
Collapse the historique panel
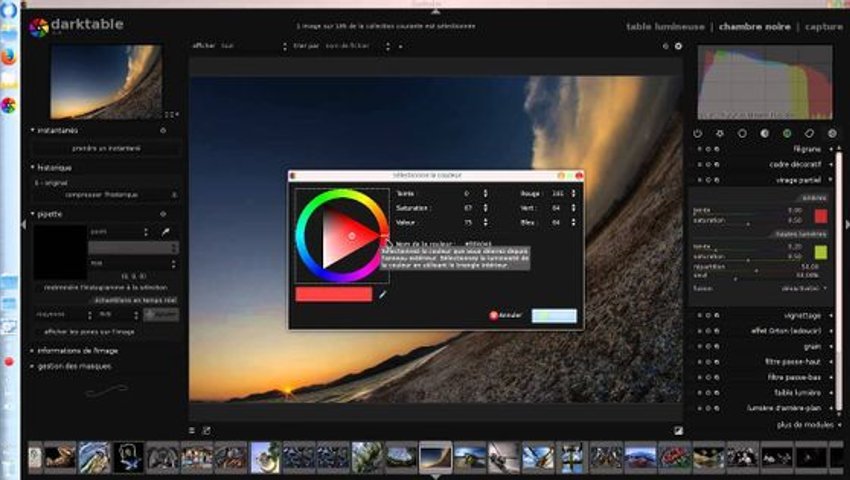33,168
